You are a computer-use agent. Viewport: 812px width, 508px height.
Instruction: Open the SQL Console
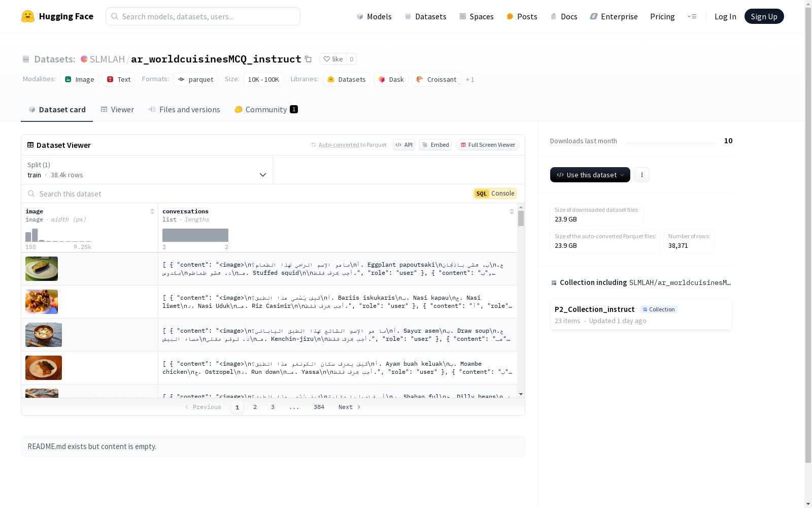[495, 194]
